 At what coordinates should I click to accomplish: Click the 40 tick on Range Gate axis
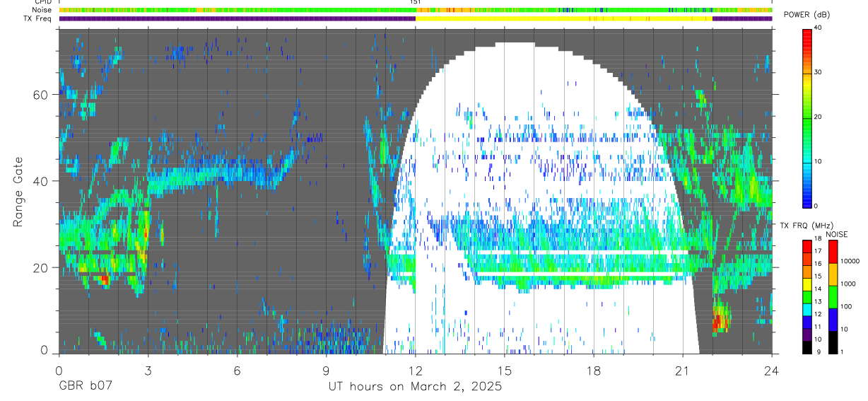(41, 181)
